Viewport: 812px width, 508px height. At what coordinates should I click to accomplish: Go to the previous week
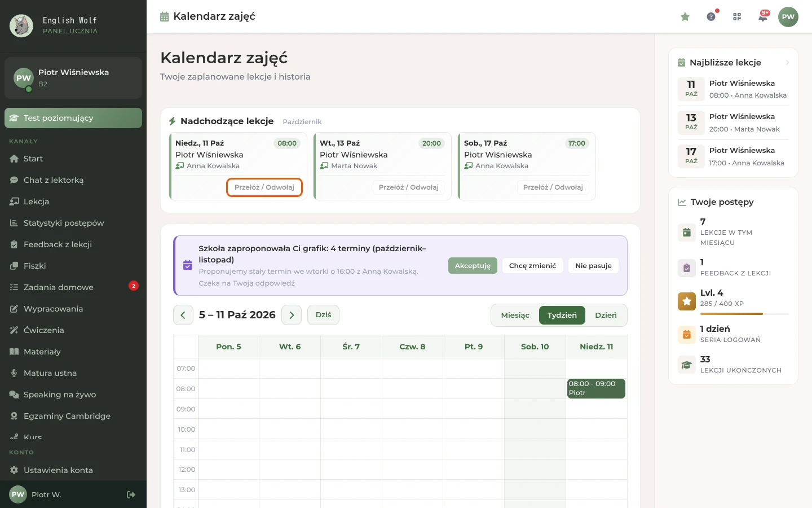click(183, 315)
